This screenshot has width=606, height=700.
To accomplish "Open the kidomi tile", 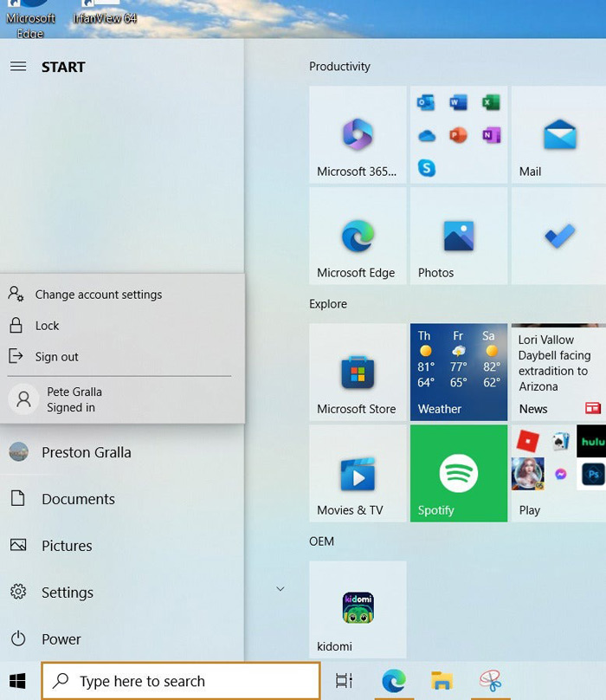I will pyautogui.click(x=358, y=610).
